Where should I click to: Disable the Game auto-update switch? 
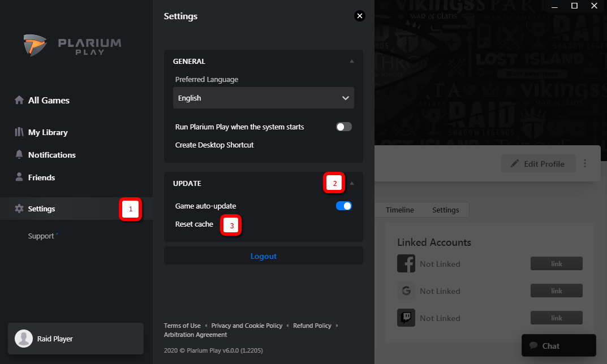(x=344, y=206)
